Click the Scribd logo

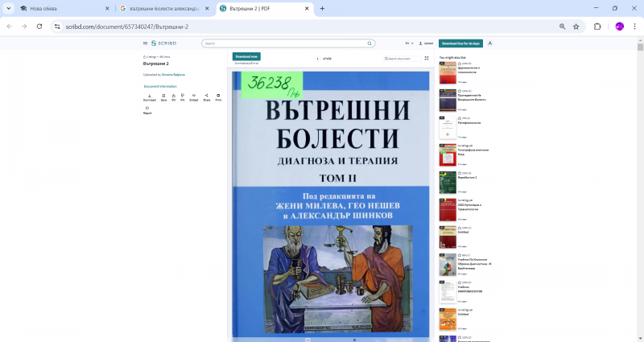pos(163,43)
